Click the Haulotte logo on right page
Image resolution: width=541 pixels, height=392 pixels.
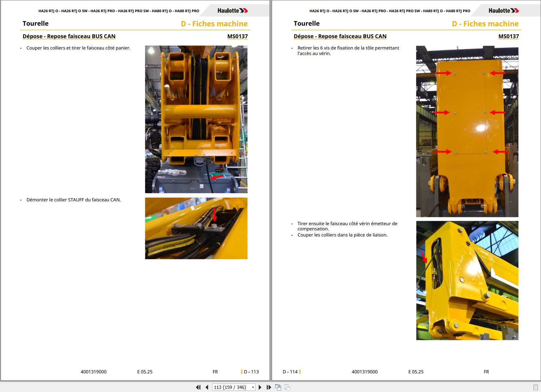pos(504,11)
